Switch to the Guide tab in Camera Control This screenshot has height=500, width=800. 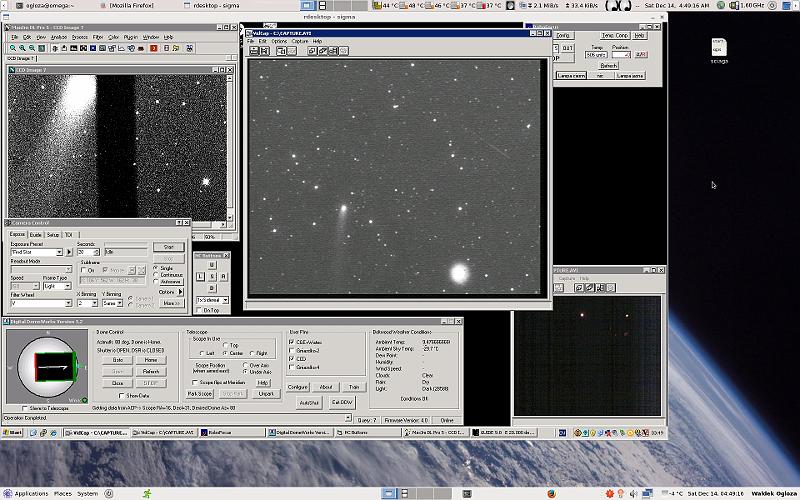(x=36, y=234)
